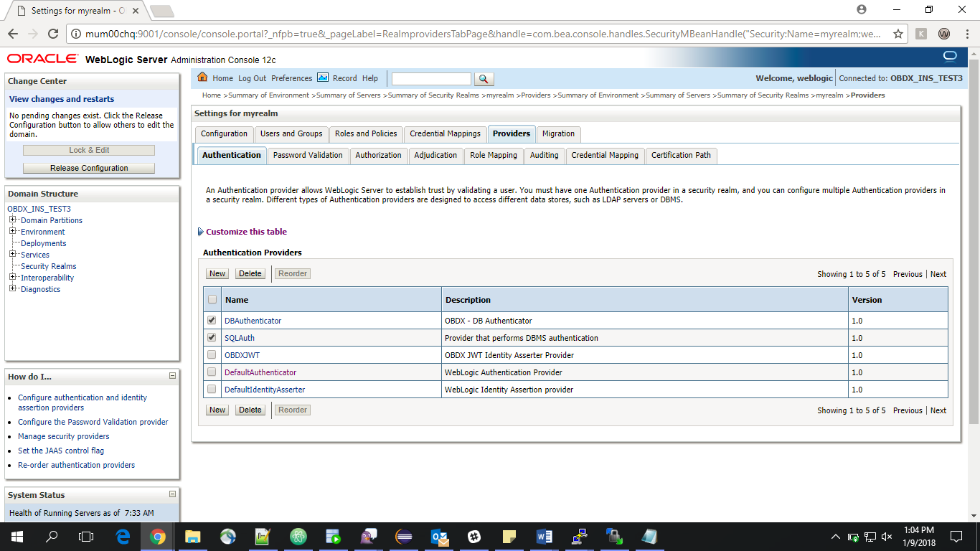Toggle the select-all checkbox in table header
Viewport: 980px width, 551px height.
[212, 299]
